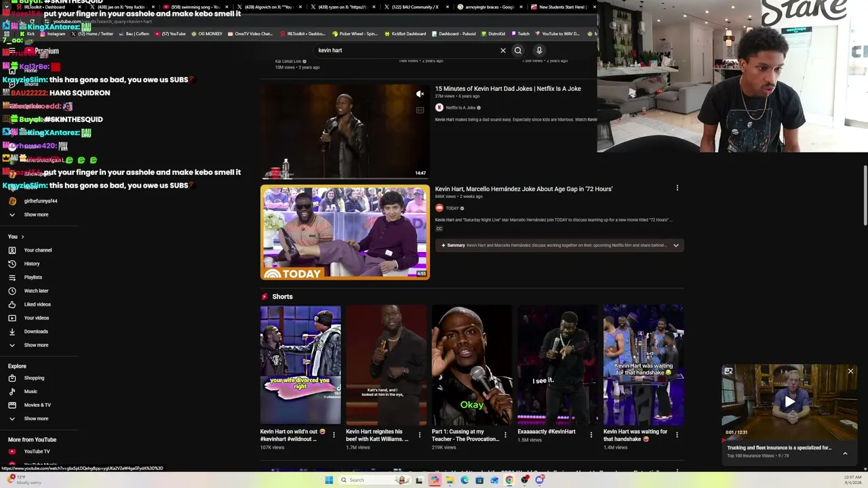Click the page vertical scrollbar

click(x=865, y=195)
